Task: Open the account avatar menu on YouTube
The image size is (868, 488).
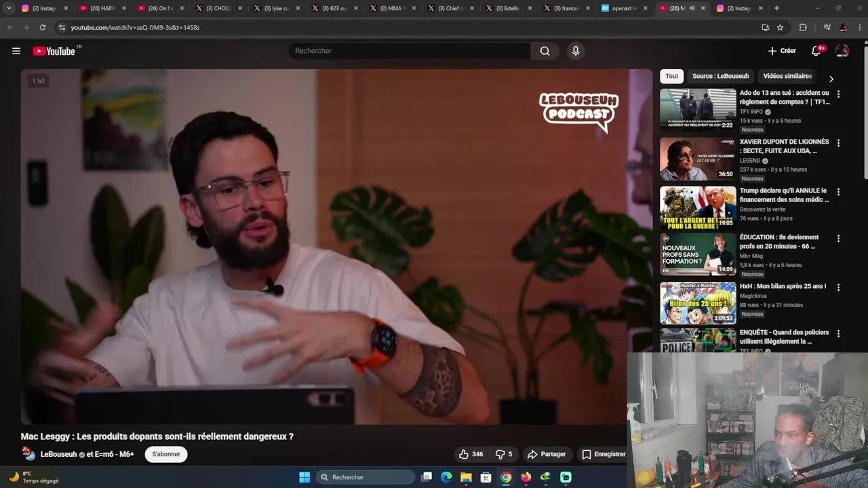Action: (842, 51)
